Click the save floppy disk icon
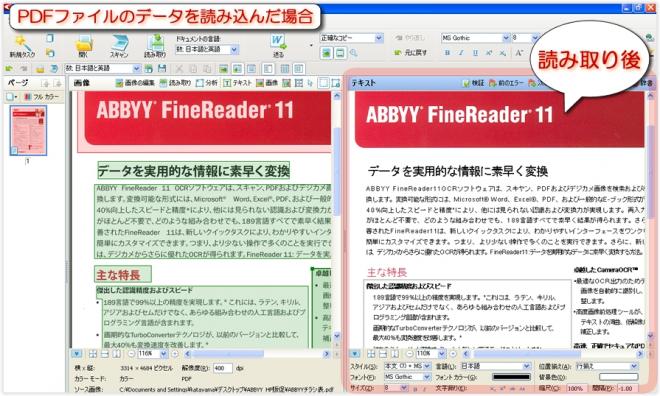660x396 pixels. 162,69
